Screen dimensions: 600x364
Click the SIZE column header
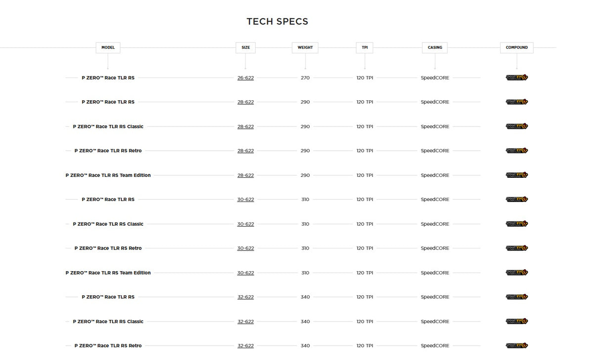(246, 48)
